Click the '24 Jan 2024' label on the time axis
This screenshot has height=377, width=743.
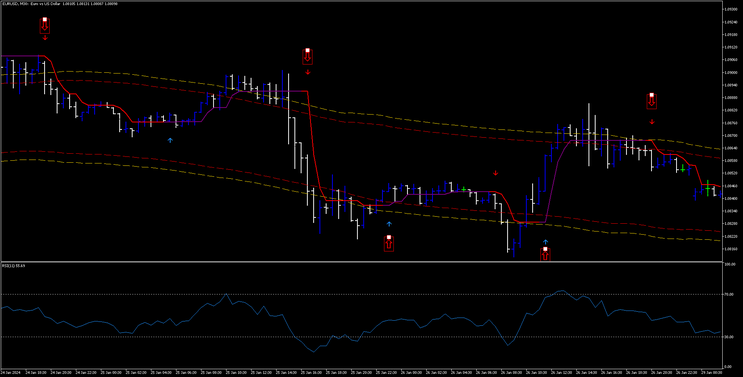(x=10, y=373)
